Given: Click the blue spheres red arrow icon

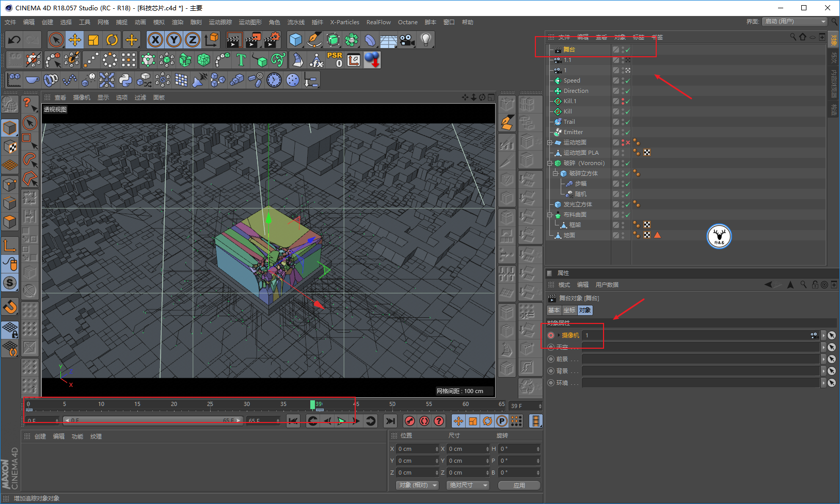Looking at the screenshot, I should tap(372, 60).
